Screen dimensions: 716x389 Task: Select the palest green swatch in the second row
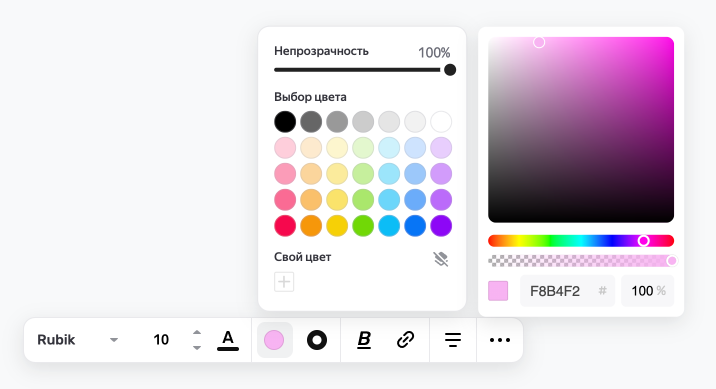click(363, 148)
